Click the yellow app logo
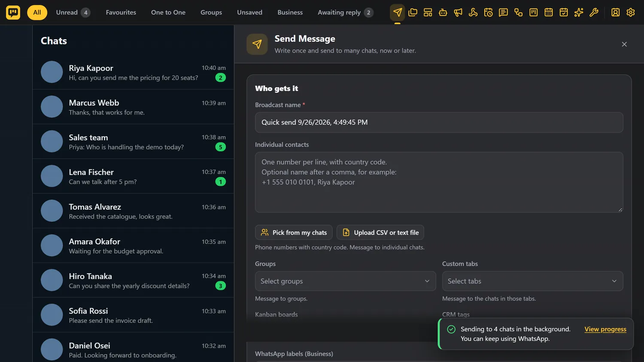Screen dimensions: 644x362 pos(13,12)
